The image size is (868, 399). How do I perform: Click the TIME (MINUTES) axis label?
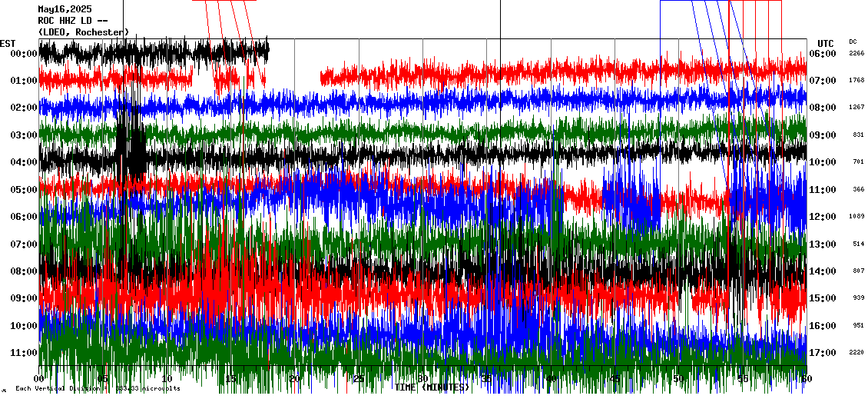click(431, 387)
